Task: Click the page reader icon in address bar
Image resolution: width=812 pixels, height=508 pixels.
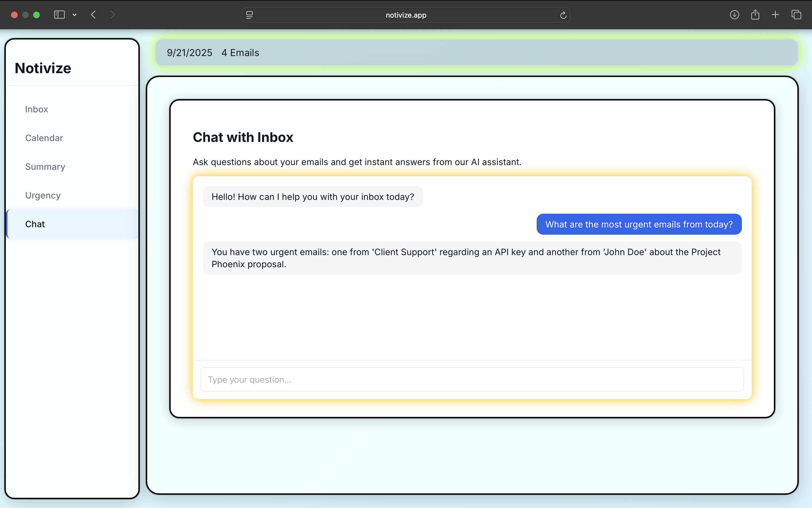Action: tap(249, 15)
